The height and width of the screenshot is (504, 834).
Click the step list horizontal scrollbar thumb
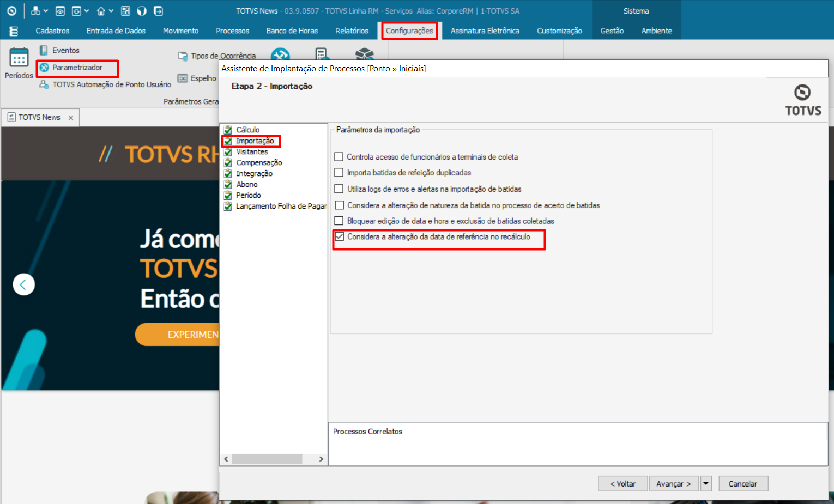[267, 459]
